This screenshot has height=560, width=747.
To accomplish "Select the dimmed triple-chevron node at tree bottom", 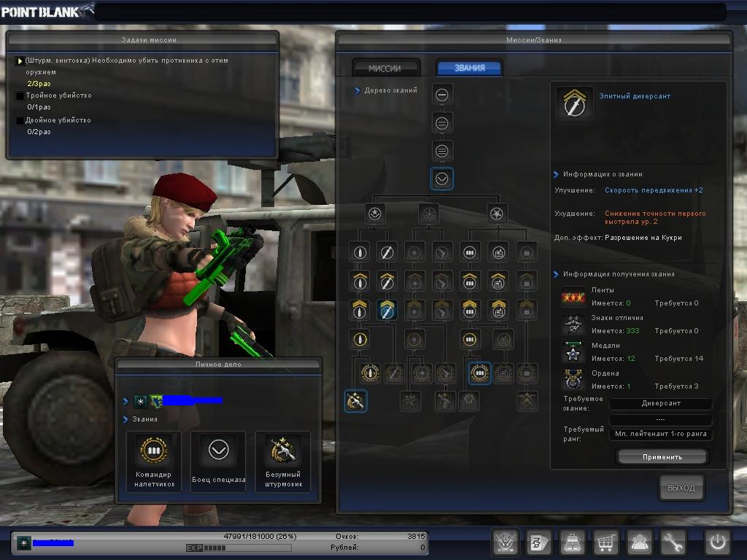I will [x=527, y=401].
